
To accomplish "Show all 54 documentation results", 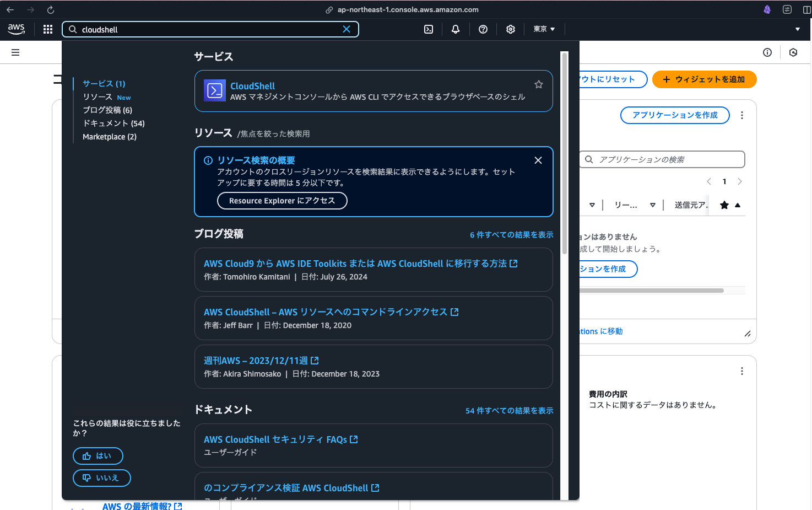I will 509,411.
